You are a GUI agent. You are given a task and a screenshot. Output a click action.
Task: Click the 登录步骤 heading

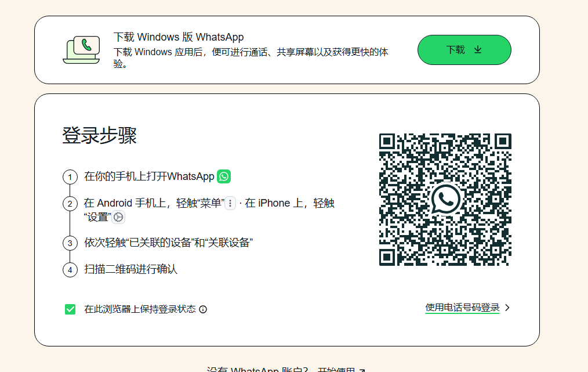(x=99, y=136)
